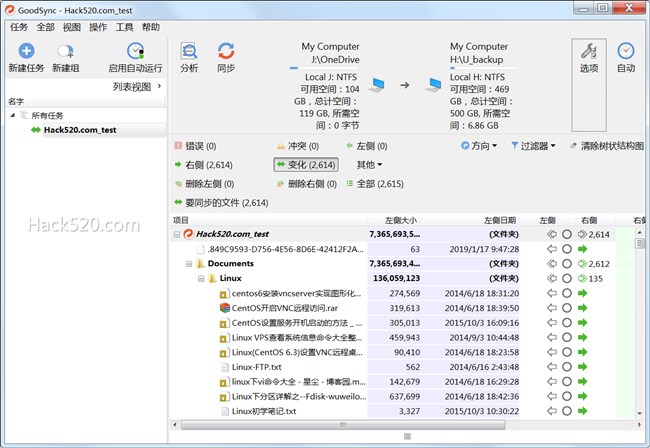Open the 帮助 menu
This screenshot has height=448, width=650.
[150, 27]
